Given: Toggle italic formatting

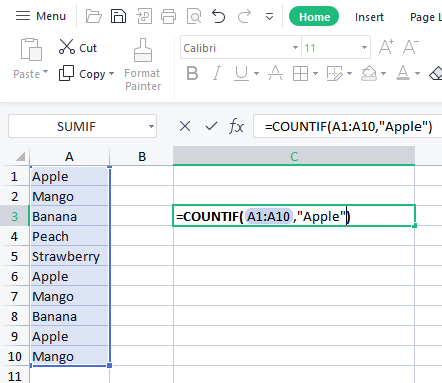Looking at the screenshot, I should tap(217, 73).
